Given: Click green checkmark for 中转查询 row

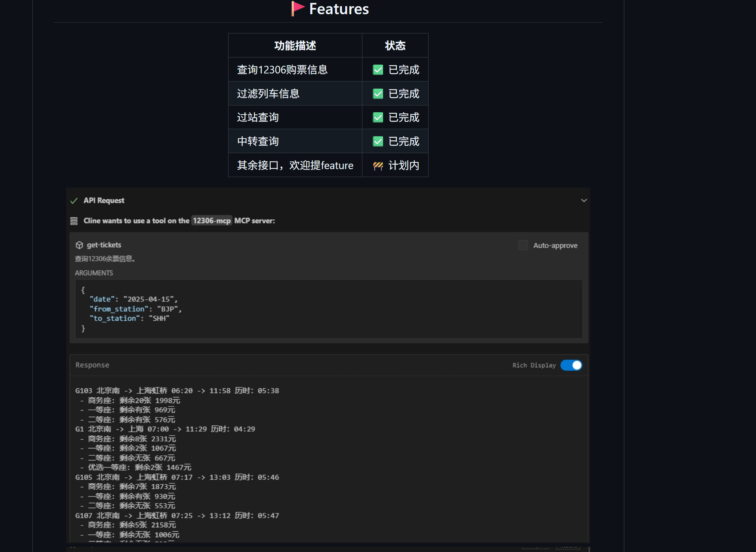Looking at the screenshot, I should click(378, 141).
